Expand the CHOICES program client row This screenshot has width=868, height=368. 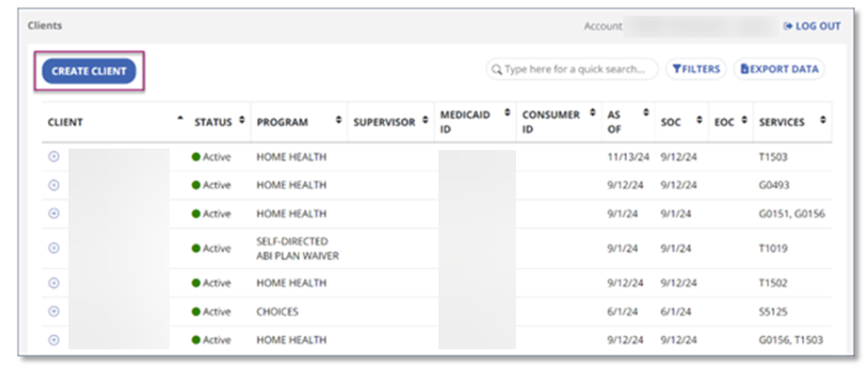pyautogui.click(x=54, y=312)
